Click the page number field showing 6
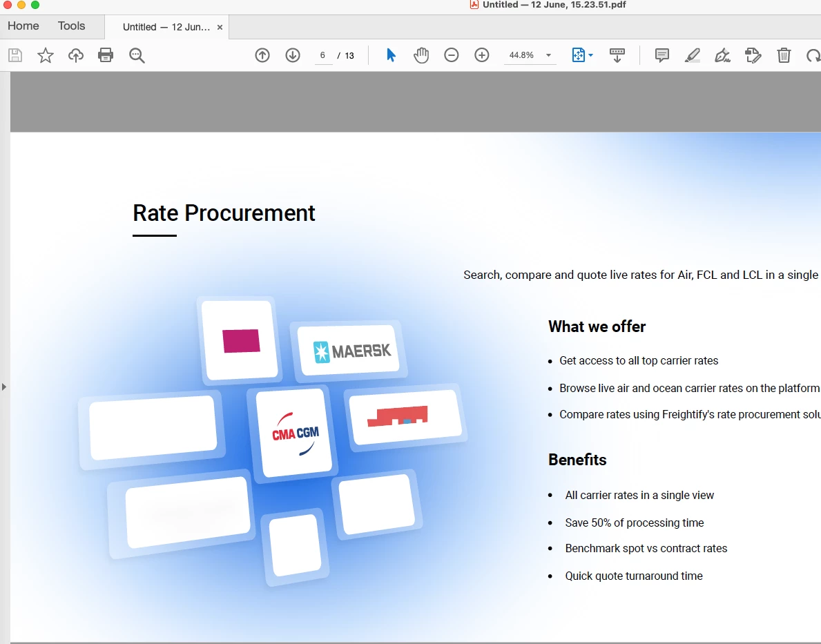Image resolution: width=821 pixels, height=644 pixels. pyautogui.click(x=323, y=55)
